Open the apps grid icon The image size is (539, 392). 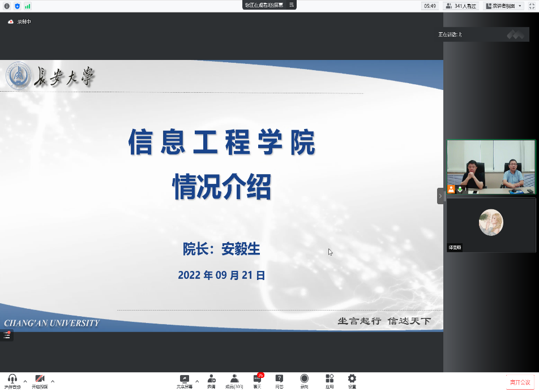click(x=330, y=379)
